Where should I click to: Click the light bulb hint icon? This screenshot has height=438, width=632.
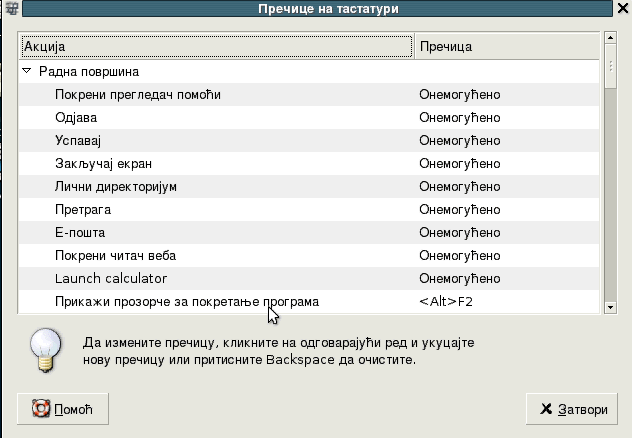(x=46, y=350)
